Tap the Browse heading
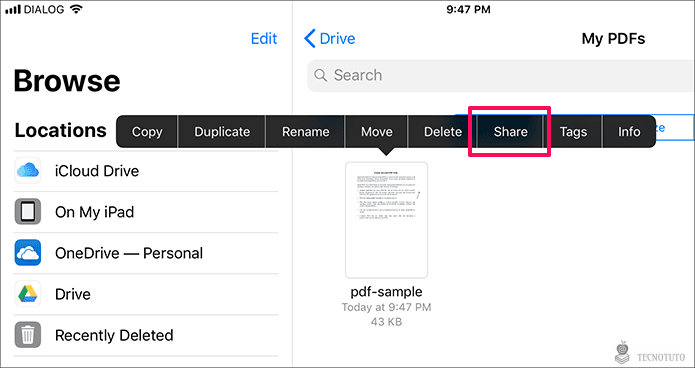The width and height of the screenshot is (695, 368). pyautogui.click(x=67, y=81)
